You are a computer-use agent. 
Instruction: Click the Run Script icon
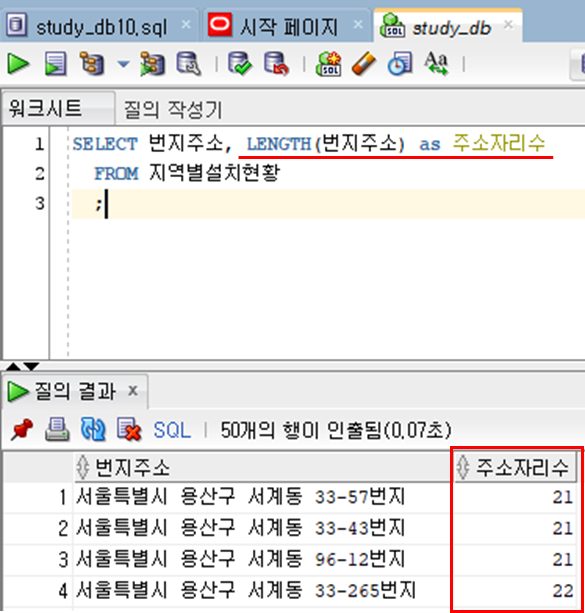pyautogui.click(x=56, y=64)
